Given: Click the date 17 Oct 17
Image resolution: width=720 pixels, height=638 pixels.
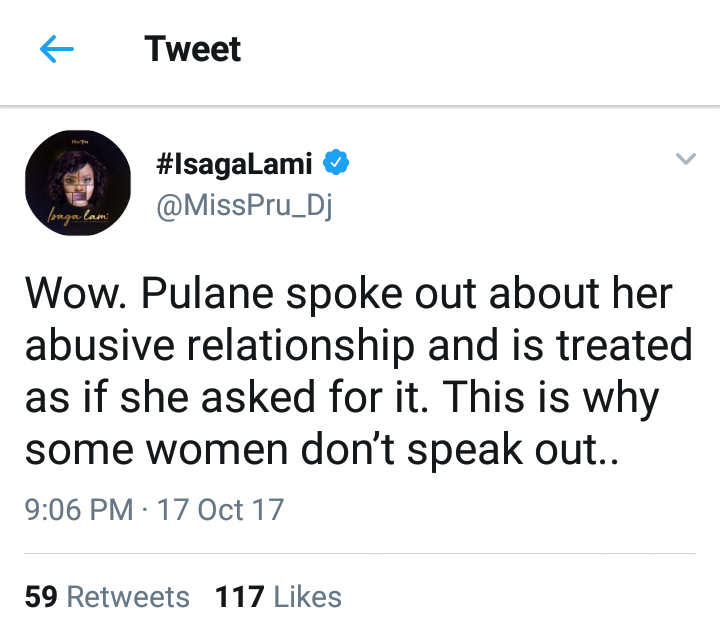Looking at the screenshot, I should 220,510.
